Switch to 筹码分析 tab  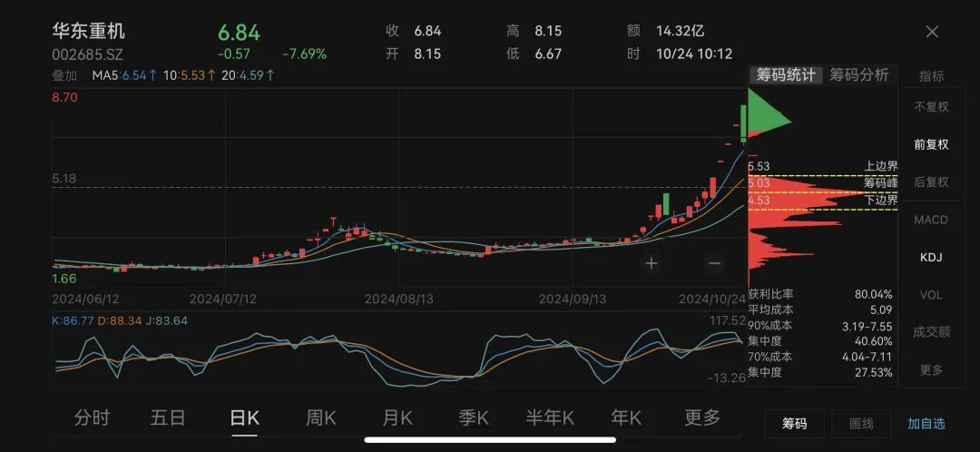[858, 75]
